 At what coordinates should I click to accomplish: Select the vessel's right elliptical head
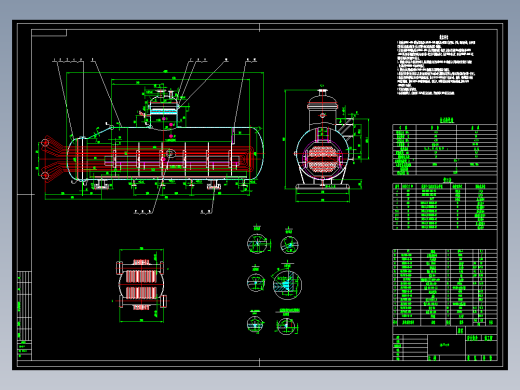(x=257, y=153)
